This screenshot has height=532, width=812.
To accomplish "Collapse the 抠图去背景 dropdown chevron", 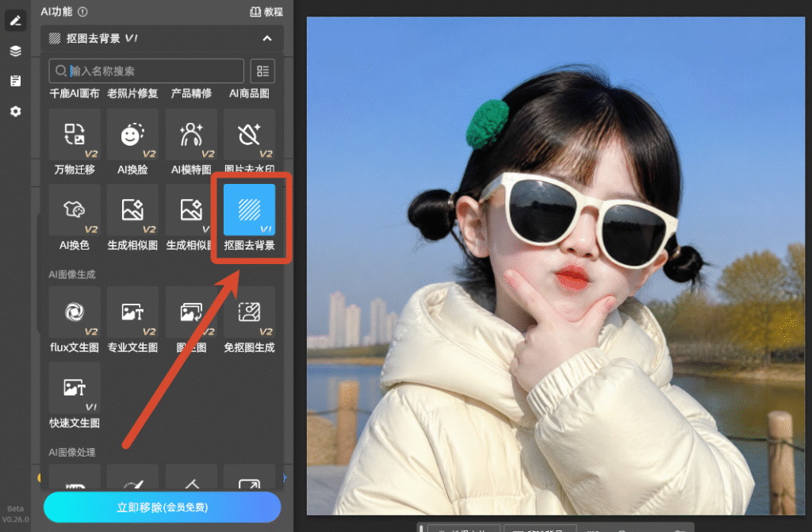I will [x=267, y=38].
